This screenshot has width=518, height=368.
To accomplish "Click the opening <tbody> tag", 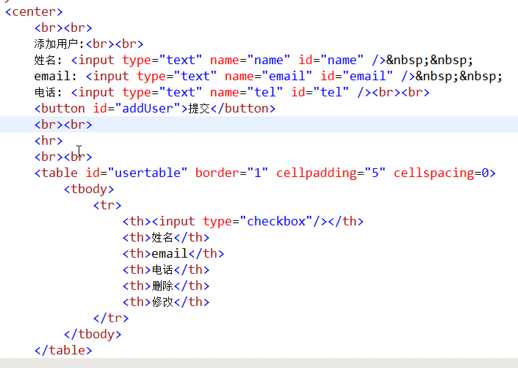I will pyautogui.click(x=89, y=189).
